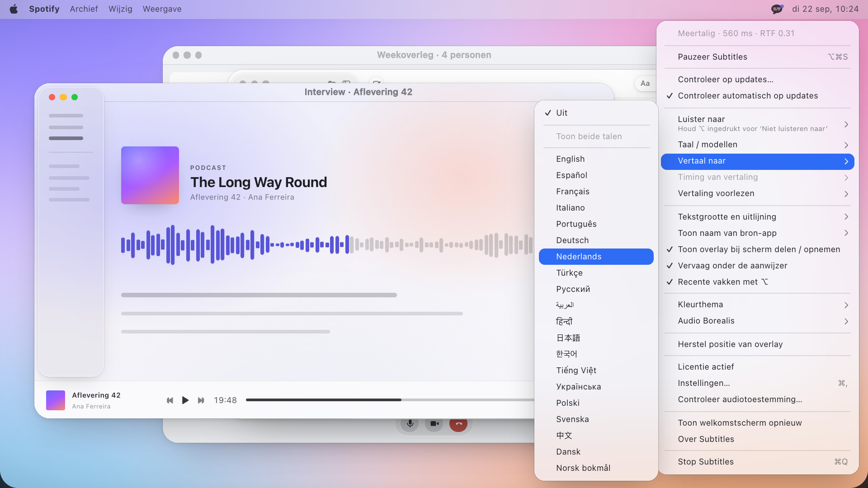Open the Archief menu
Screen dimensions: 868x488
(x=84, y=9)
